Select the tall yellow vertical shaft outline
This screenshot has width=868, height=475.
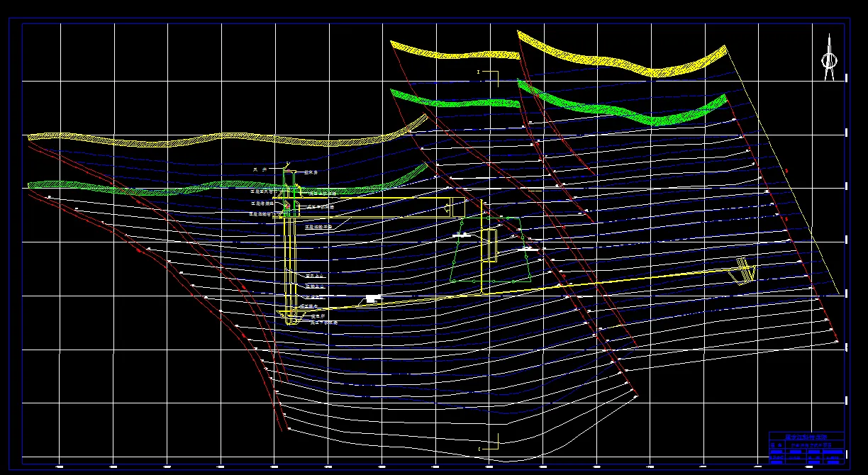pyautogui.click(x=289, y=248)
